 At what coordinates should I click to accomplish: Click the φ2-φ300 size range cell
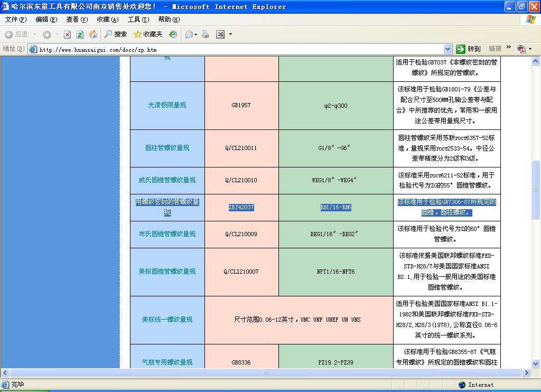click(x=335, y=106)
